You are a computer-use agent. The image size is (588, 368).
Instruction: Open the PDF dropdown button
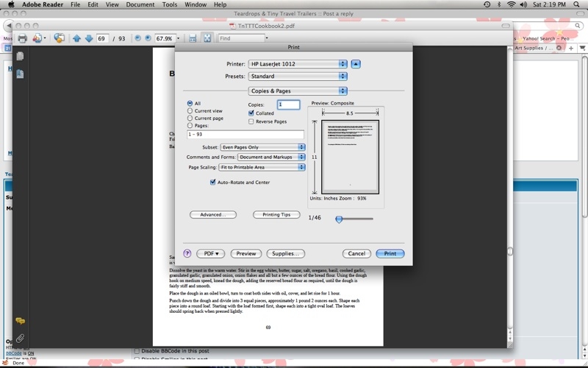coord(210,253)
